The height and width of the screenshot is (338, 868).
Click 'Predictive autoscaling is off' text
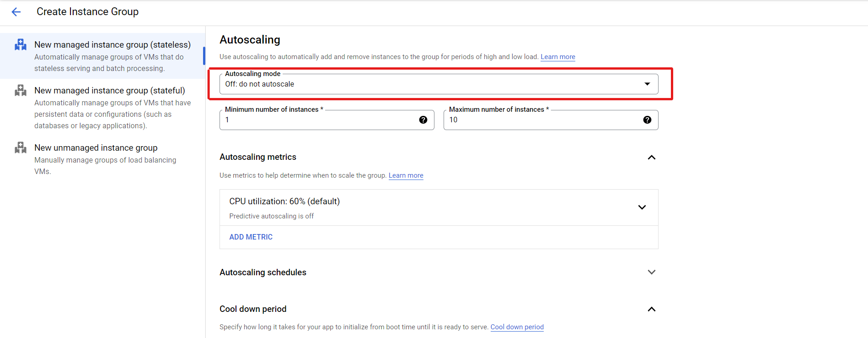point(272,216)
